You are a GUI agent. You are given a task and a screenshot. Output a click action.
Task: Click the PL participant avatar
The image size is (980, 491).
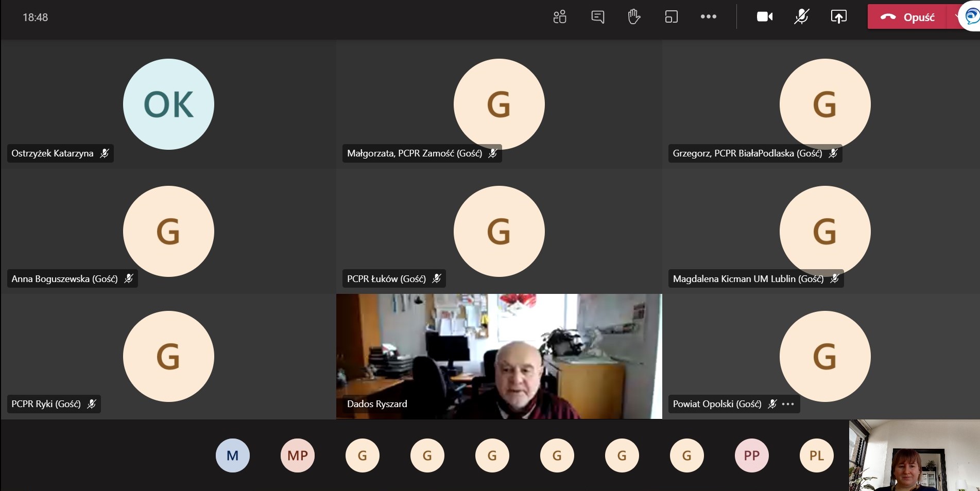[816, 455]
